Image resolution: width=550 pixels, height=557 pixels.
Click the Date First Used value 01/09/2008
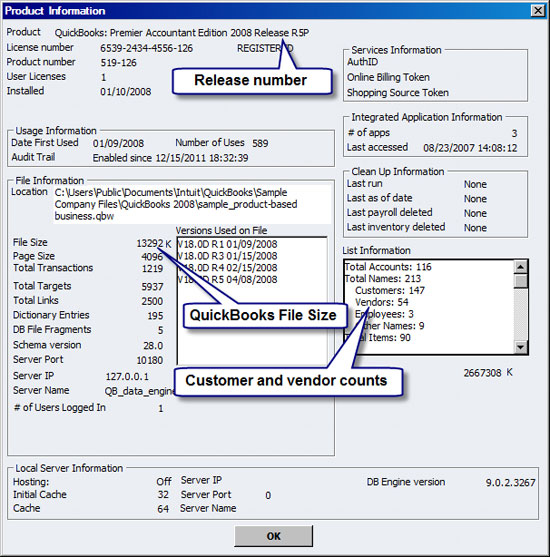click(x=118, y=143)
